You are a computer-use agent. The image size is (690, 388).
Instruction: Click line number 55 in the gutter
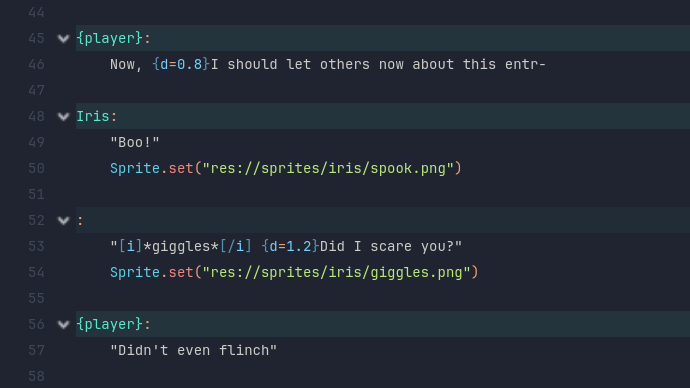click(37, 298)
